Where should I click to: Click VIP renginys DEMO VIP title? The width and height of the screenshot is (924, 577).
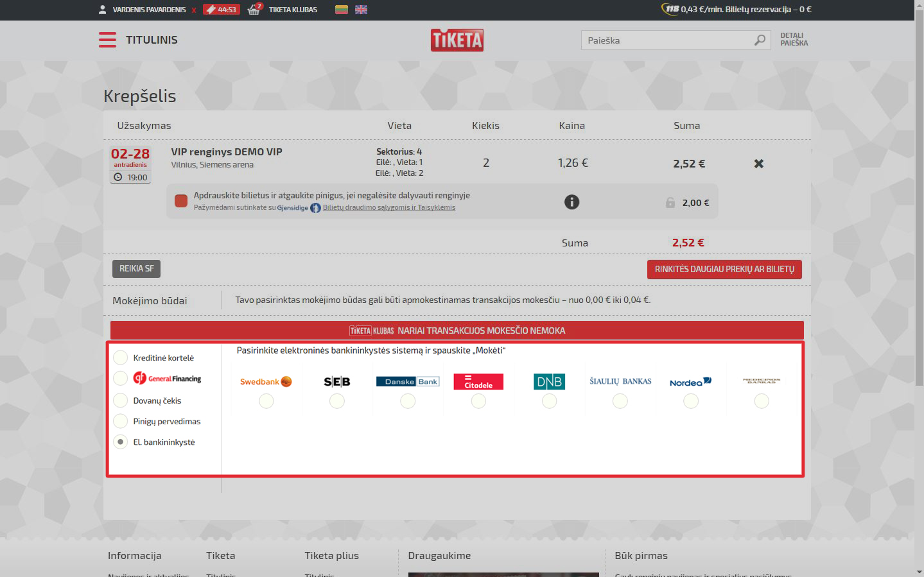[x=227, y=152]
